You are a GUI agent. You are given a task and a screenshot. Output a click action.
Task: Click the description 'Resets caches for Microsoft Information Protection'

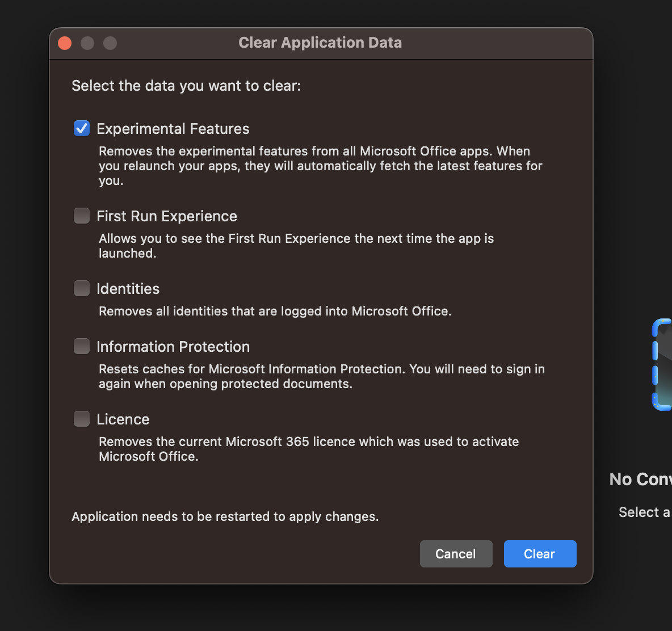tap(322, 376)
